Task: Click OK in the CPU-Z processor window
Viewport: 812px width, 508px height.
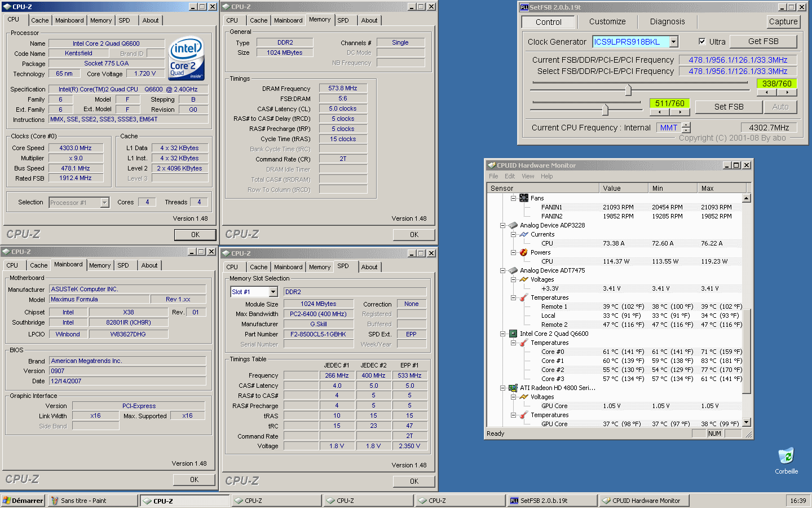Action: pyautogui.click(x=195, y=235)
